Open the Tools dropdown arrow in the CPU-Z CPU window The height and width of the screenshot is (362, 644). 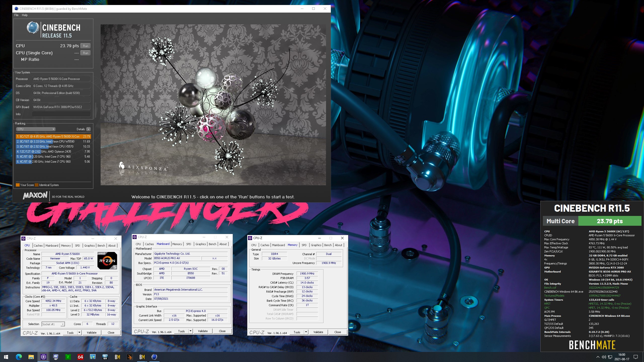[x=79, y=333]
